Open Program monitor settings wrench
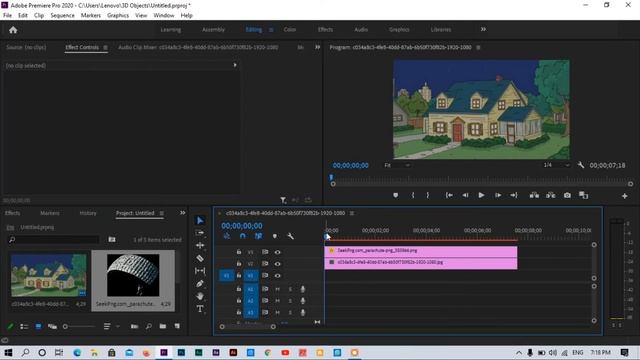The image size is (640, 360). (581, 165)
